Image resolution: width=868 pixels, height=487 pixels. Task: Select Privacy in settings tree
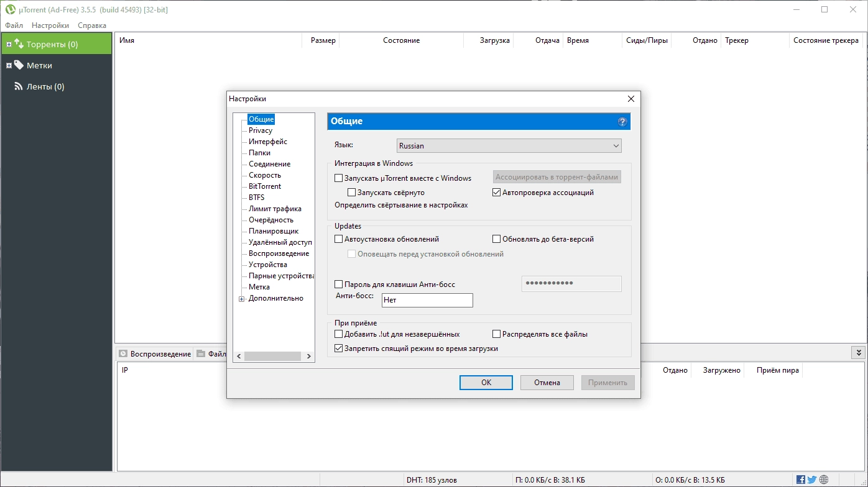pyautogui.click(x=261, y=130)
